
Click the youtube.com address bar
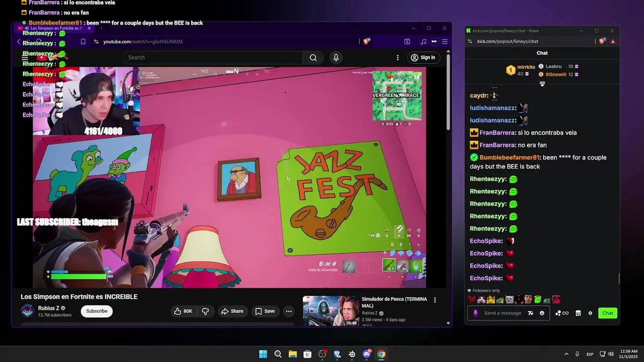pos(226,42)
